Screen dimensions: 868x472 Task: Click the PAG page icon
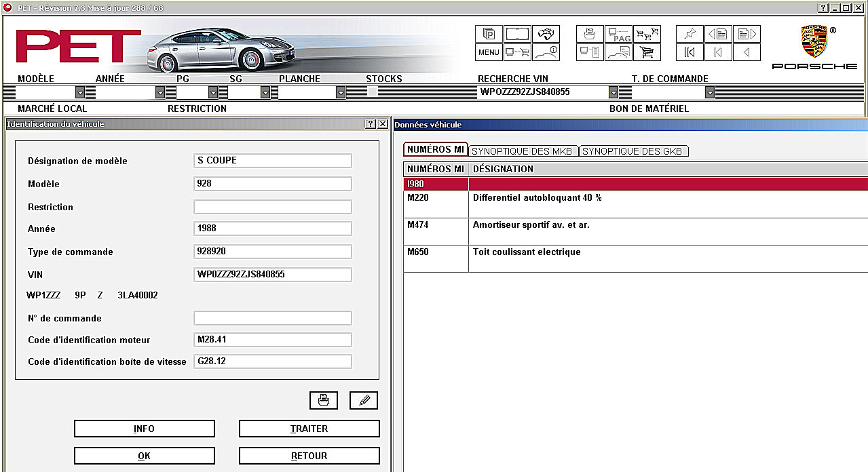pyautogui.click(x=618, y=34)
